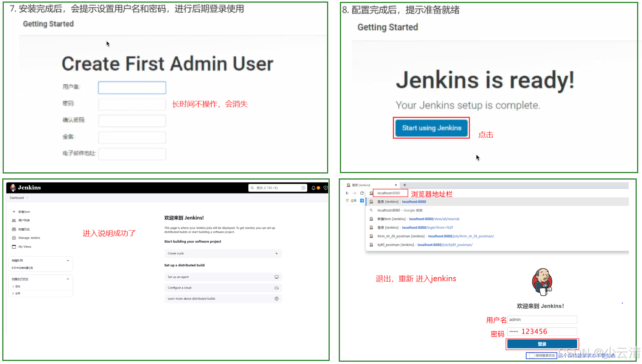Click the login password field
The height and width of the screenshot is (364, 642).
[x=542, y=331]
